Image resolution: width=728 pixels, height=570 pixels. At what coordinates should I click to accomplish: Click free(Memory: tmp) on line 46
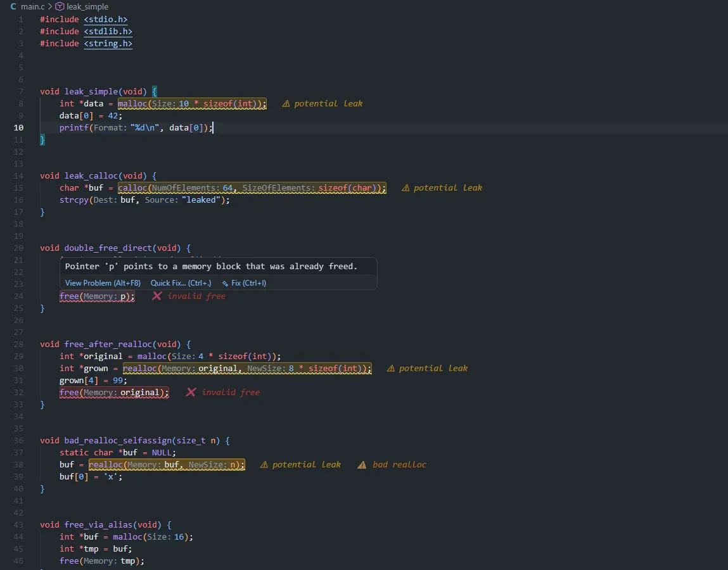[101, 561]
